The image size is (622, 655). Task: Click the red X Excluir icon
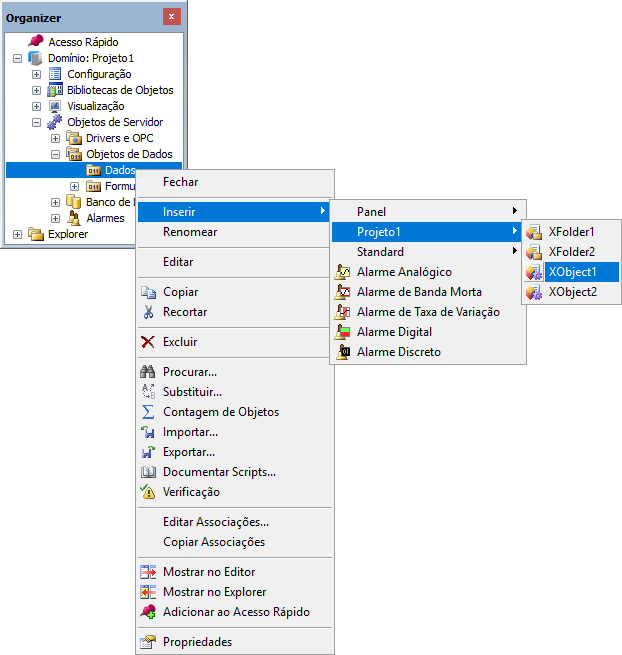(x=148, y=342)
